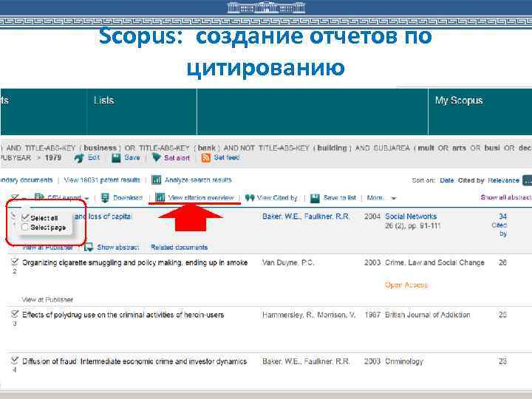Tick the Select page checkbox
This screenshot has width=532, height=399.
[x=25, y=227]
